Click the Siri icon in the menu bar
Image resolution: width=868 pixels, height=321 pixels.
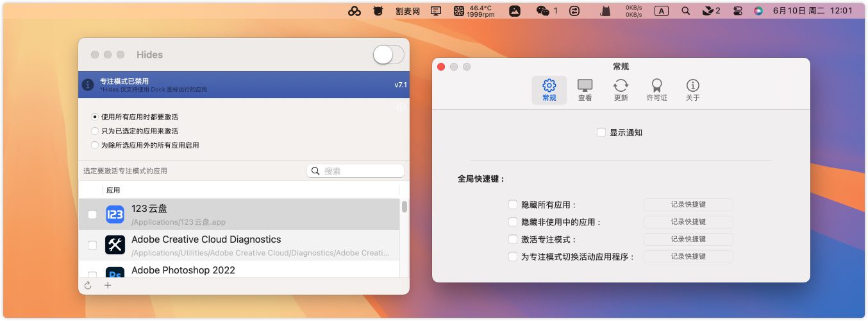(758, 11)
